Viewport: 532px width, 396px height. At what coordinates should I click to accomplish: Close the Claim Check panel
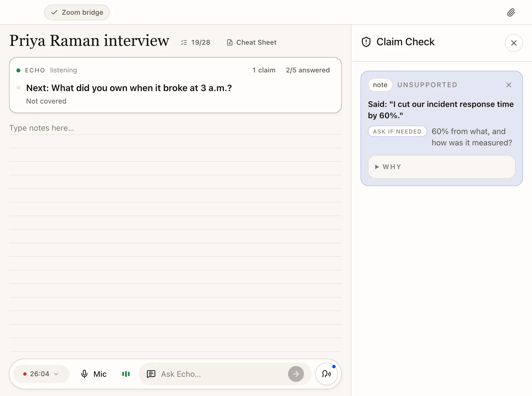coord(514,43)
